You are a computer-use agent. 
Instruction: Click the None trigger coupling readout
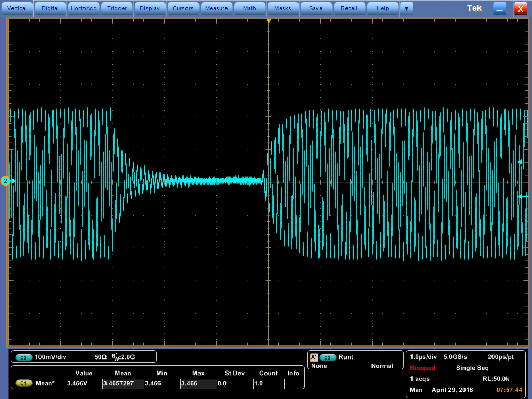tap(319, 366)
